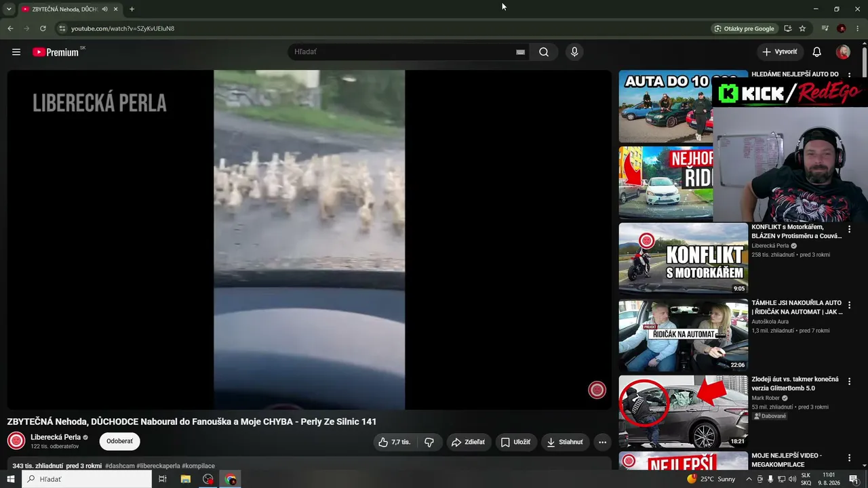Click the #libereckaperla hashtag
The height and width of the screenshot is (488, 868).
pos(158,466)
